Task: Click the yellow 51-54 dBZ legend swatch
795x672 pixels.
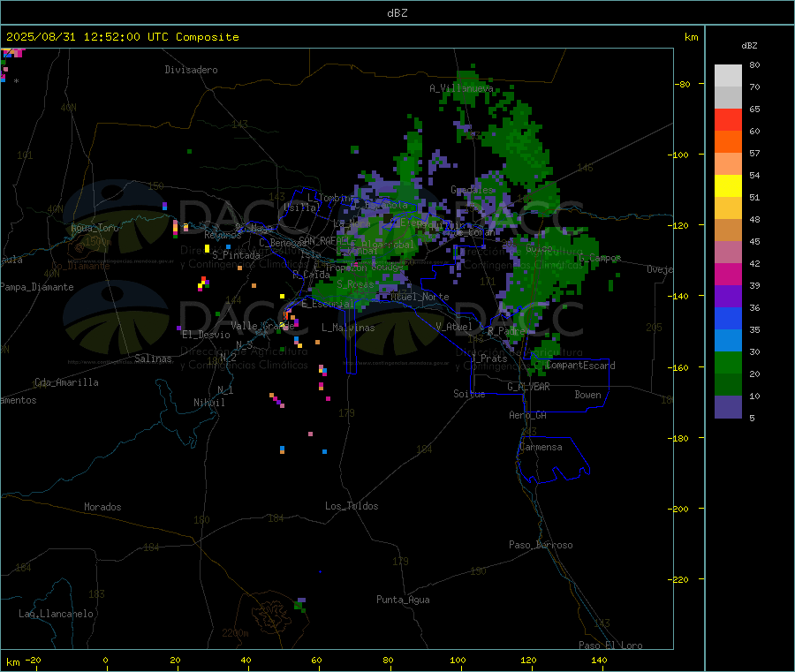Action: [x=728, y=186]
